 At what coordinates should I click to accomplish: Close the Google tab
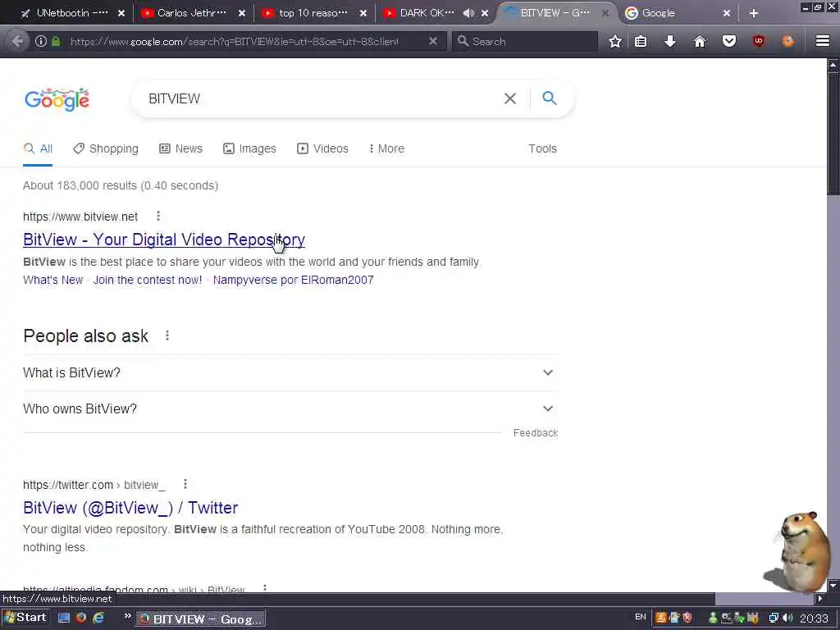click(x=727, y=13)
